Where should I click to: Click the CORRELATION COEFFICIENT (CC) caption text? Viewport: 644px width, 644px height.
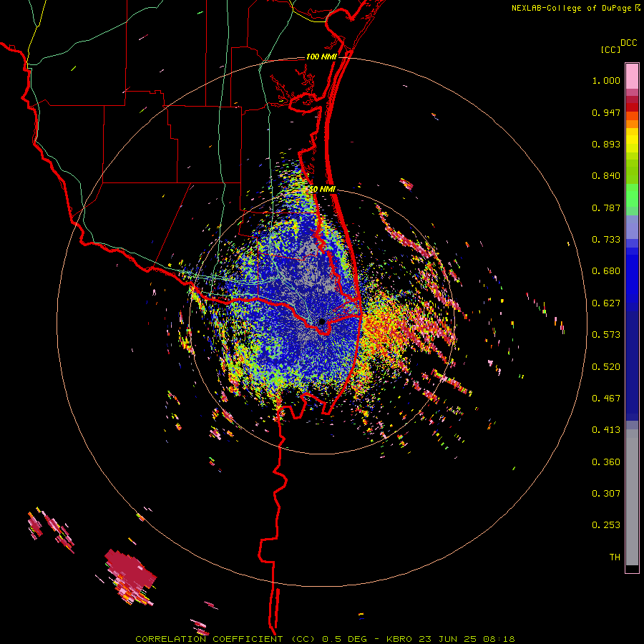pyautogui.click(x=225, y=639)
